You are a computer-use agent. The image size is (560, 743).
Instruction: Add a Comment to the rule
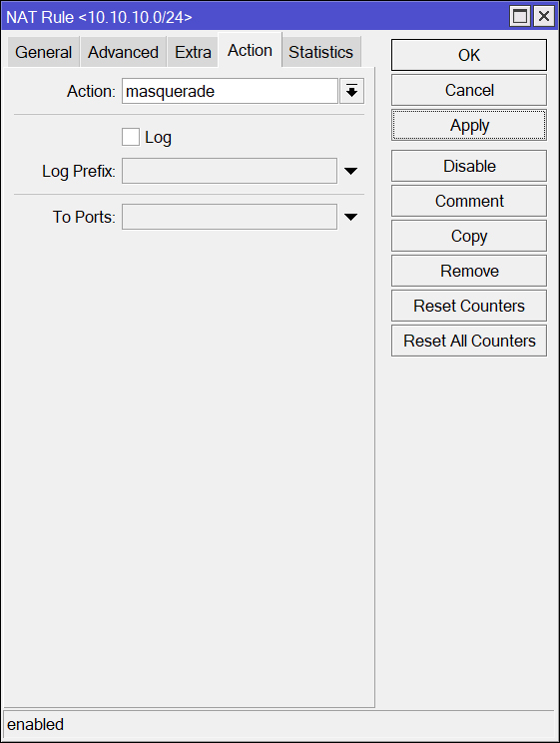(x=469, y=201)
